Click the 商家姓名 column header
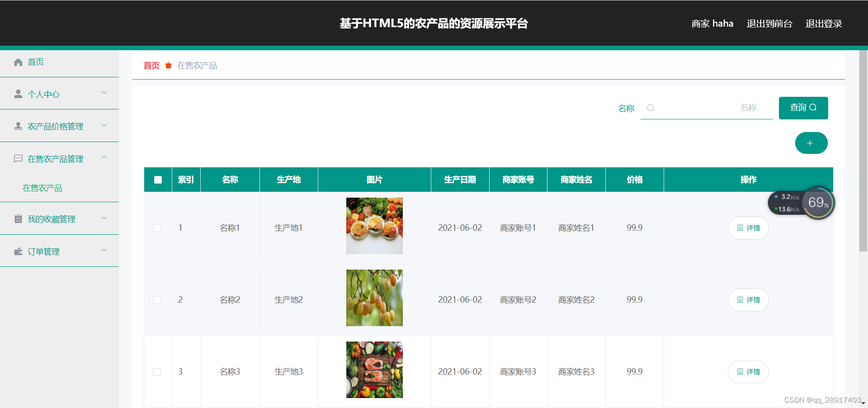This screenshot has width=868, height=408. point(576,180)
